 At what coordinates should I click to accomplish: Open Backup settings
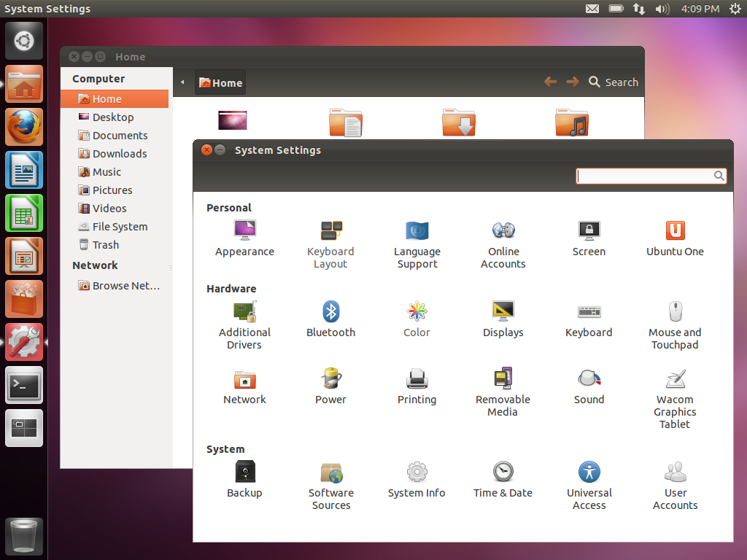tap(244, 480)
